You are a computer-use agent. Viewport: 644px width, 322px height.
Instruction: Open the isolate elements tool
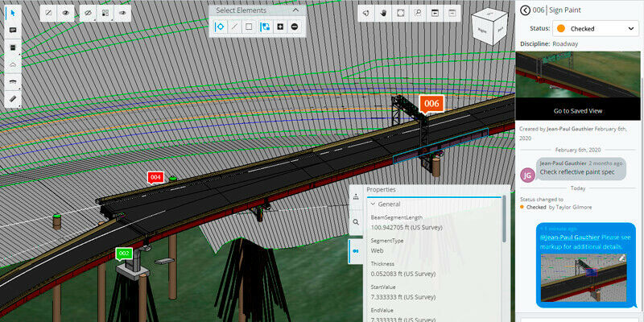[105, 13]
